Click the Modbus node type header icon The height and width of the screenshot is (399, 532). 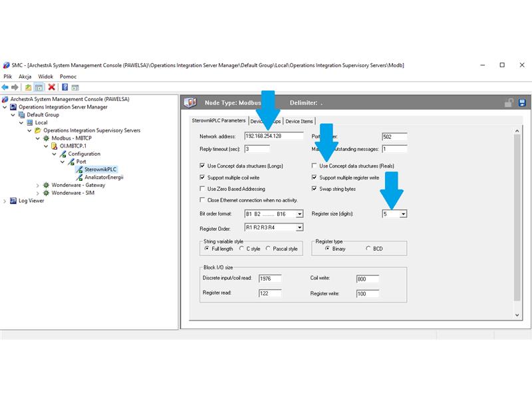(190, 102)
